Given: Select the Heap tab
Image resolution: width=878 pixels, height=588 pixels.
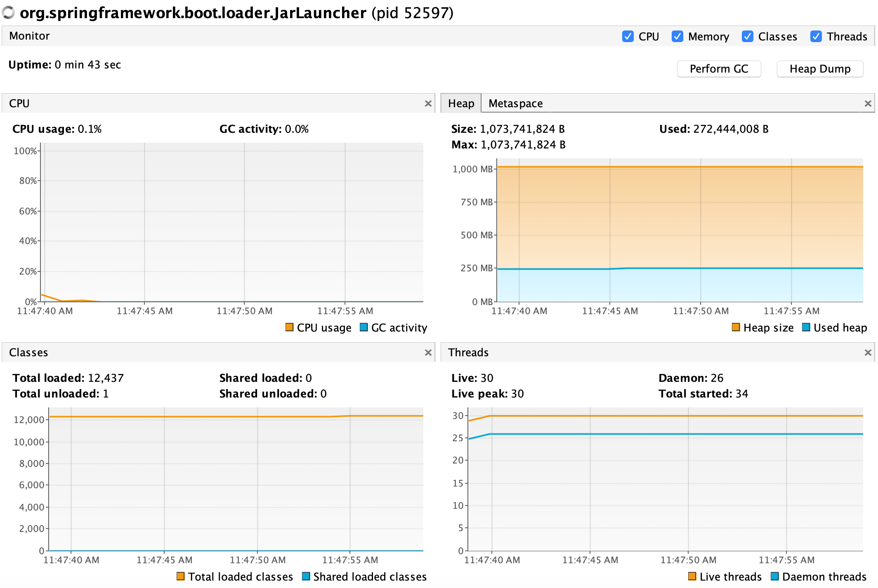Looking at the screenshot, I should (x=460, y=103).
